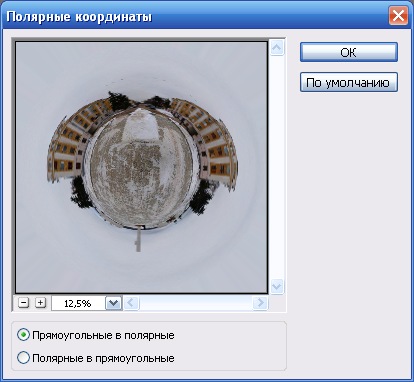Reset settings with По умолчанию button
The image size is (414, 382).
[x=349, y=82]
